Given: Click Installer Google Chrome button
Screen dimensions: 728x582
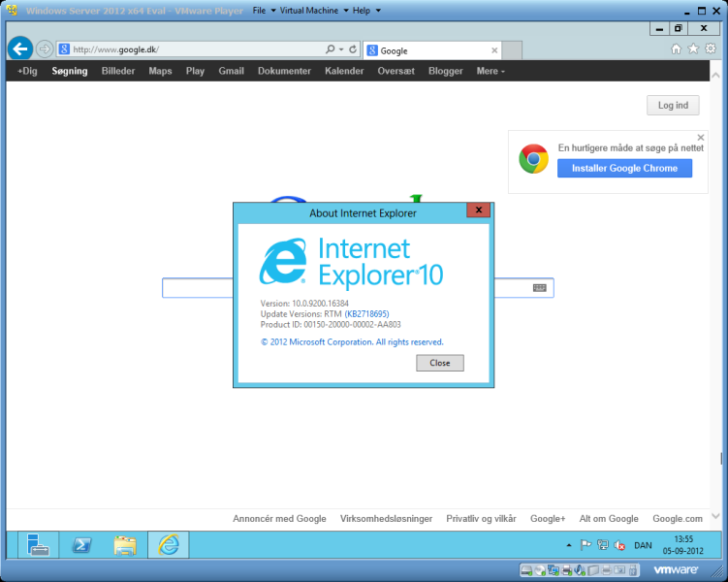Looking at the screenshot, I should point(624,168).
